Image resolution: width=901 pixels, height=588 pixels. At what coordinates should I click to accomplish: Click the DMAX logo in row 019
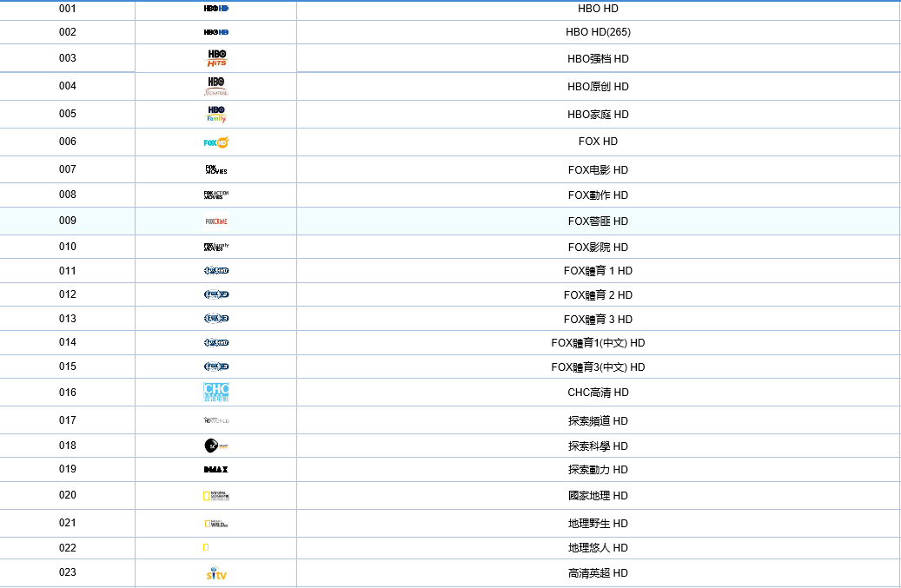point(216,469)
